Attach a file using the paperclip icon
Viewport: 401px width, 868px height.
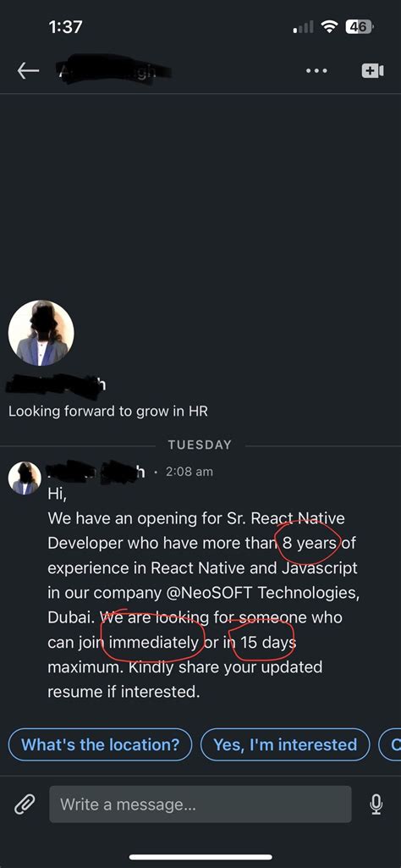pos(25,804)
